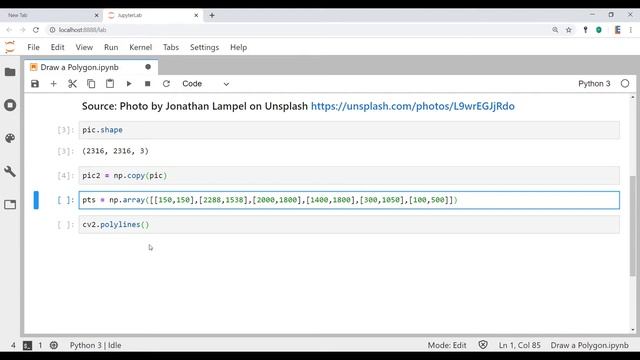Click the trusted notebook shield icon

coord(483,345)
